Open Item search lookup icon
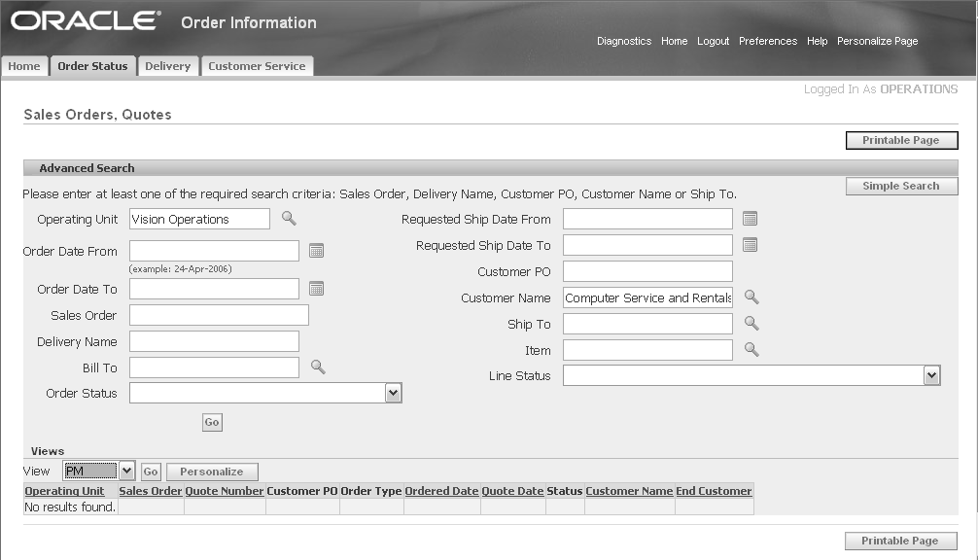978x560 pixels. tap(751, 349)
